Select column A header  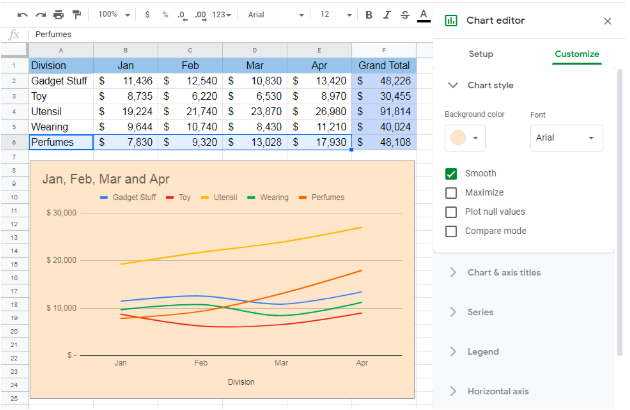(x=61, y=50)
